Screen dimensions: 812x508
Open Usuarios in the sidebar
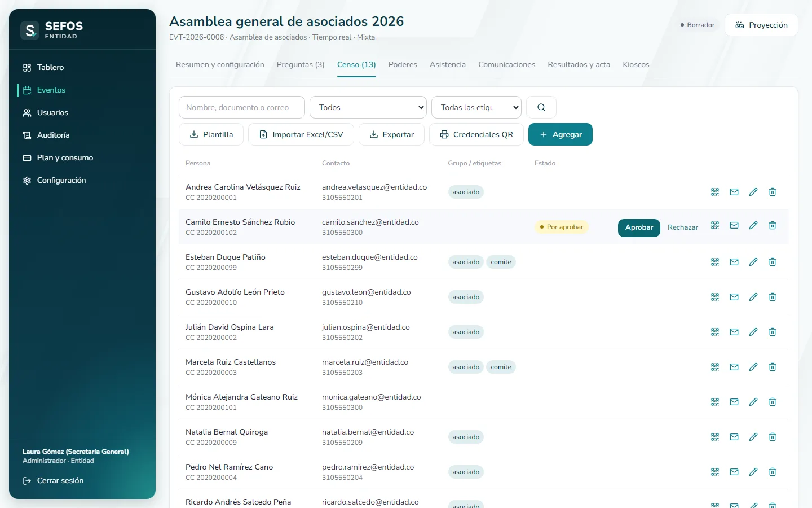pyautogui.click(x=82, y=112)
